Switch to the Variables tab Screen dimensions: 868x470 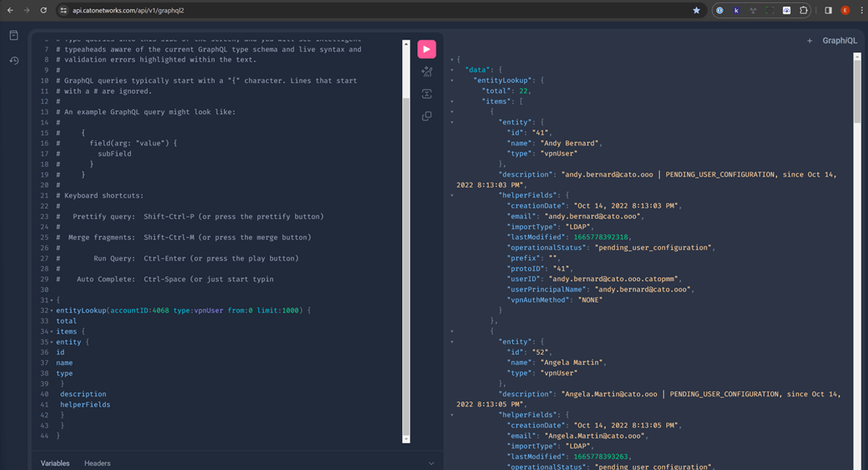(55, 463)
